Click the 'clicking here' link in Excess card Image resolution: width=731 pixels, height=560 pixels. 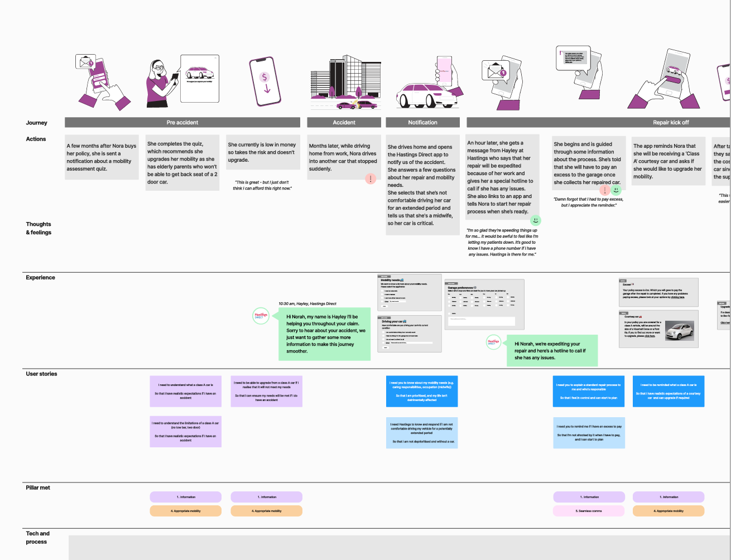point(677,297)
